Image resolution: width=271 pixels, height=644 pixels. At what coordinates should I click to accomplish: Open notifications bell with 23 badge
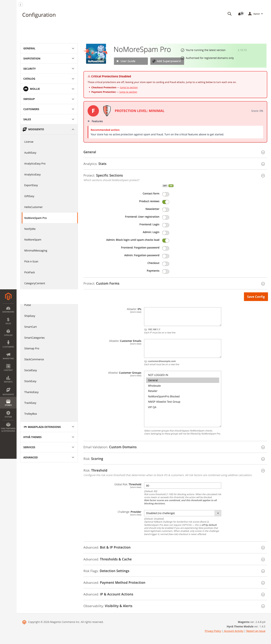[x=241, y=14]
